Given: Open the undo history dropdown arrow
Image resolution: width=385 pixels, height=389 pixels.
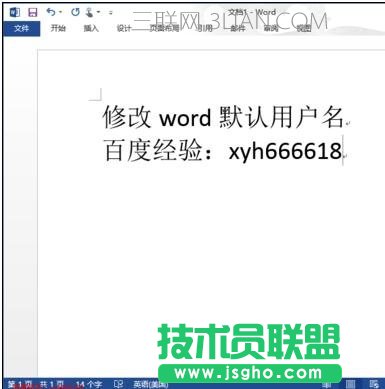Looking at the screenshot, I should (x=60, y=13).
